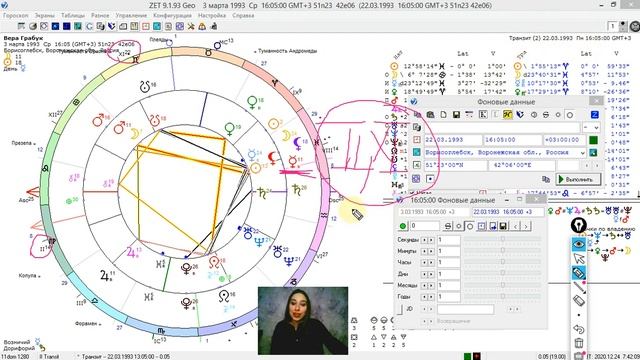Toggle the highlighter marker tool
640x360 pixels.
[579, 272]
